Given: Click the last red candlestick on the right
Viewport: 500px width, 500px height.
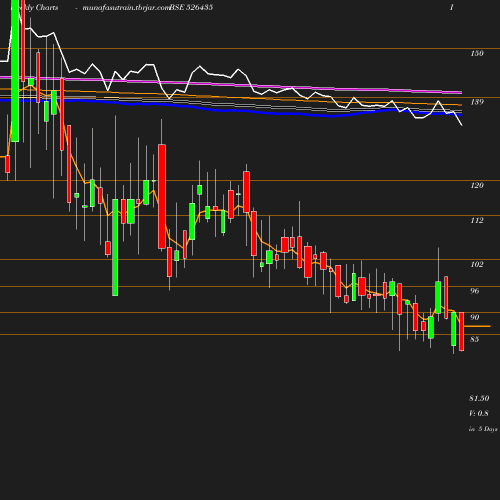Looking at the screenshot, I should point(462,331).
